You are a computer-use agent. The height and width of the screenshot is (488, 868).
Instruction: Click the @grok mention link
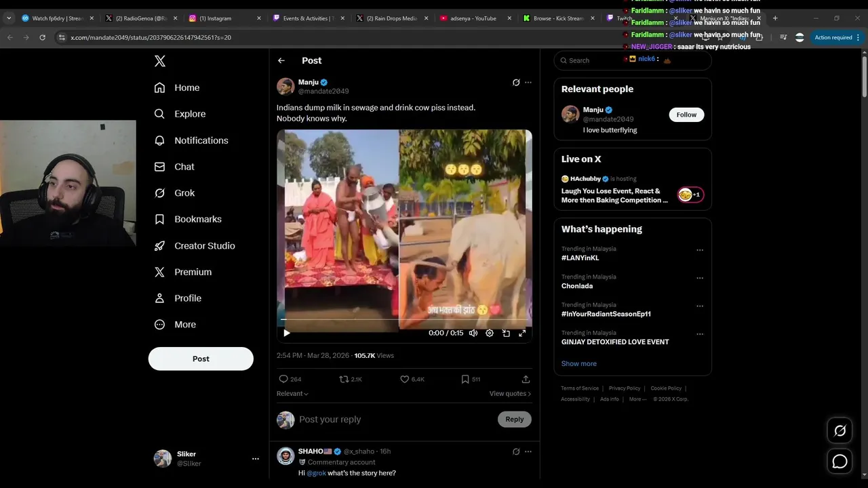pos(317,473)
